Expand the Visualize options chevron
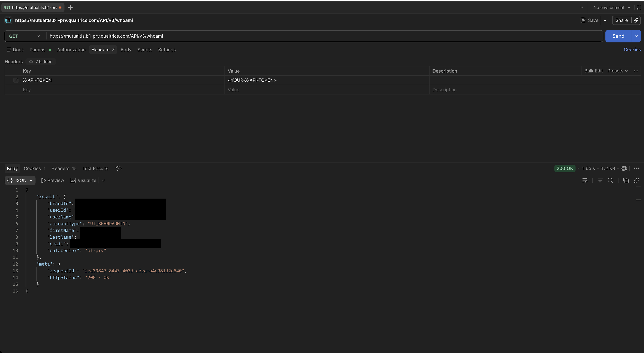 point(103,181)
